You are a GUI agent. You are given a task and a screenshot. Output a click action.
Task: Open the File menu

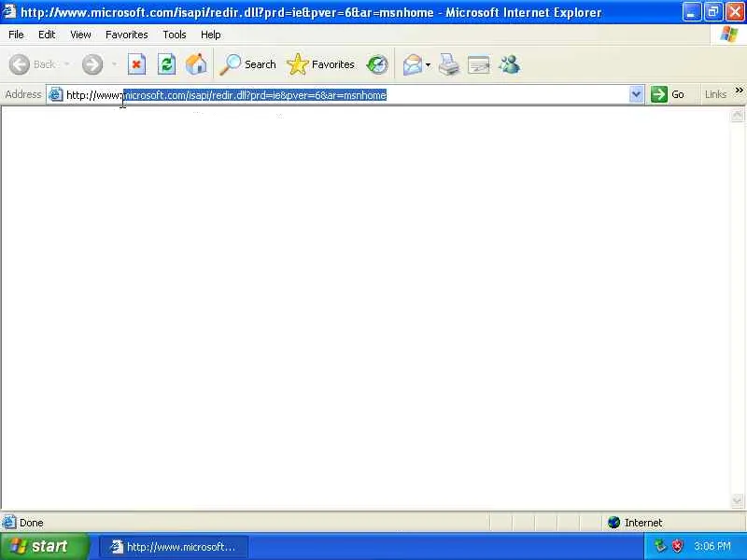click(16, 35)
